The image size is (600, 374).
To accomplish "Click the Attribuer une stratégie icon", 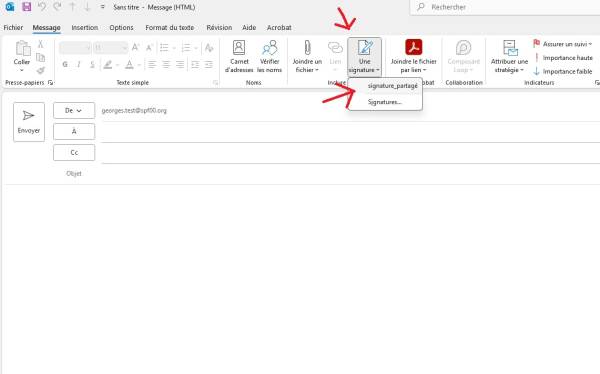I will [x=510, y=48].
